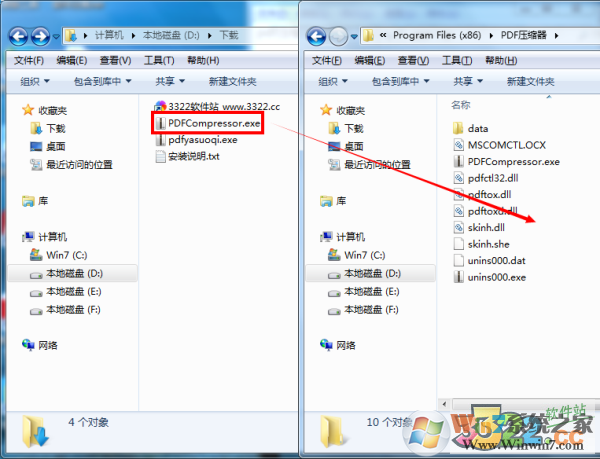Screen dimensions: 600x459
Task: Open 文件(F) menu in left window
Action: pos(29,60)
